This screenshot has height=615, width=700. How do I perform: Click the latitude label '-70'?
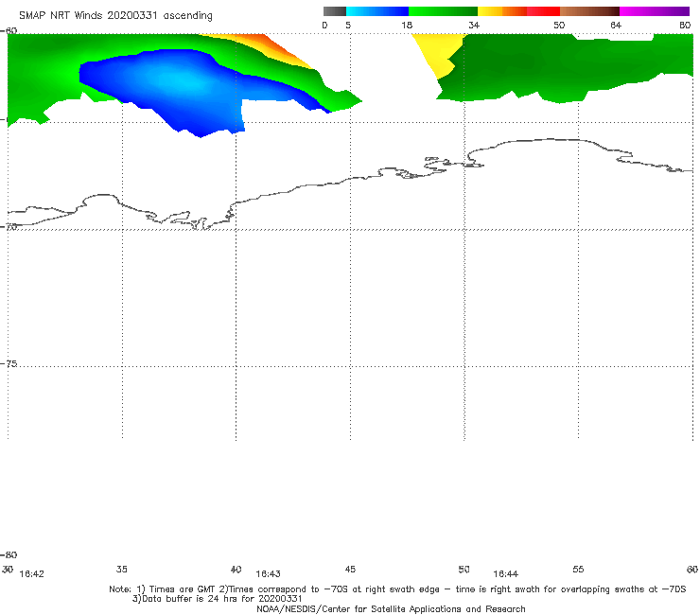[9, 226]
